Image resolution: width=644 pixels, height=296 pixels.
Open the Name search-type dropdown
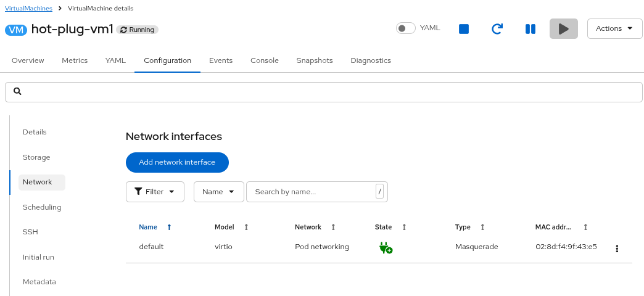point(218,192)
